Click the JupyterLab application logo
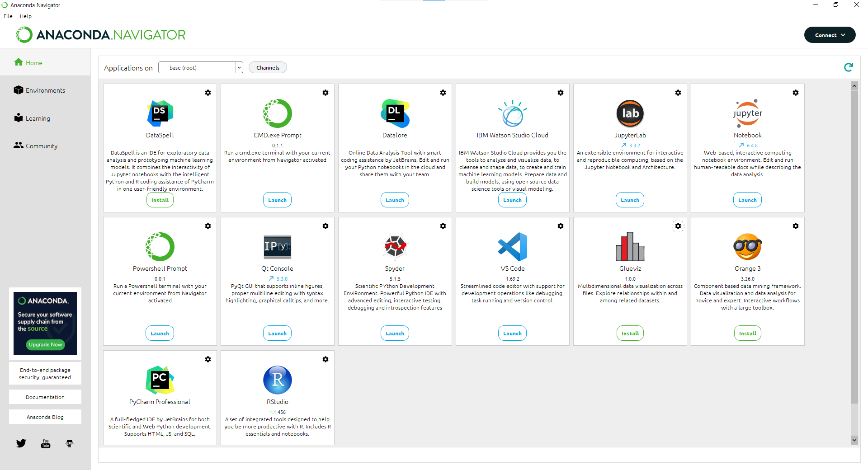 pos(630,113)
